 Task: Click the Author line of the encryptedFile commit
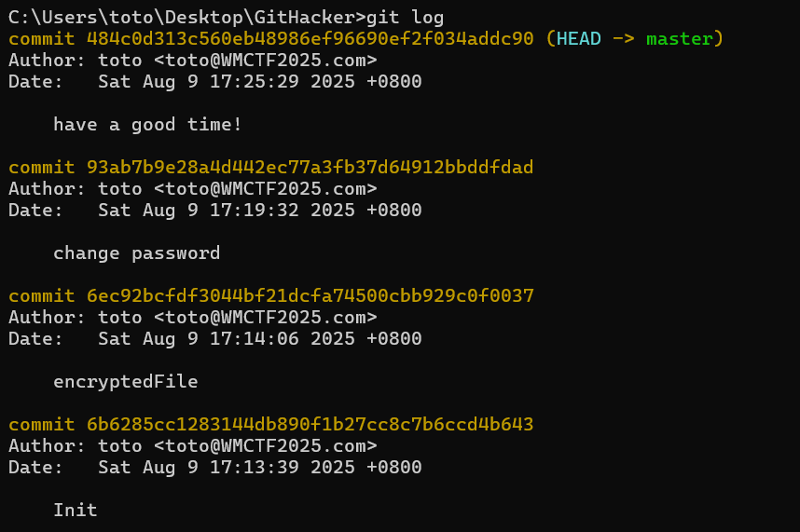pyautogui.click(x=192, y=318)
